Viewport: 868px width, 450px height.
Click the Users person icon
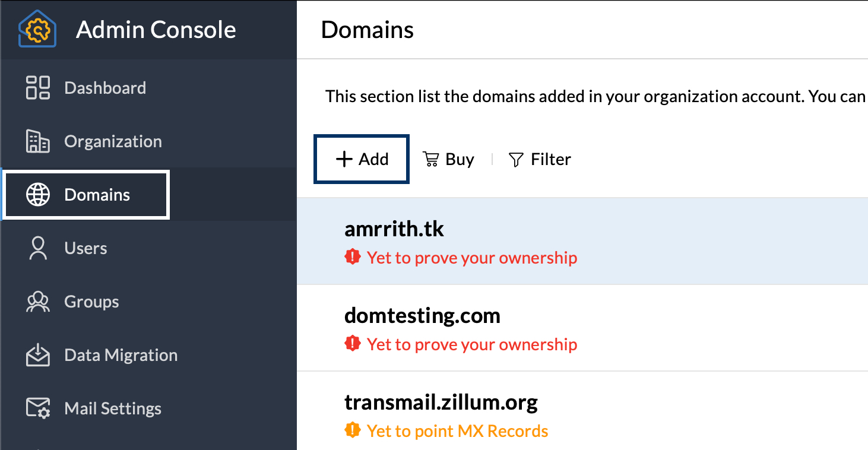pyautogui.click(x=37, y=248)
